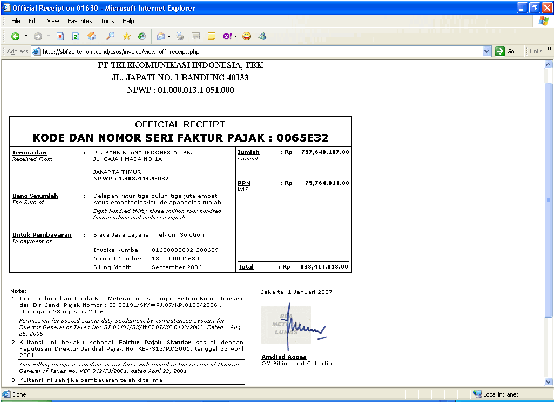Click the page icon in address bar
The width and height of the screenshot is (555, 403).
(x=36, y=52)
